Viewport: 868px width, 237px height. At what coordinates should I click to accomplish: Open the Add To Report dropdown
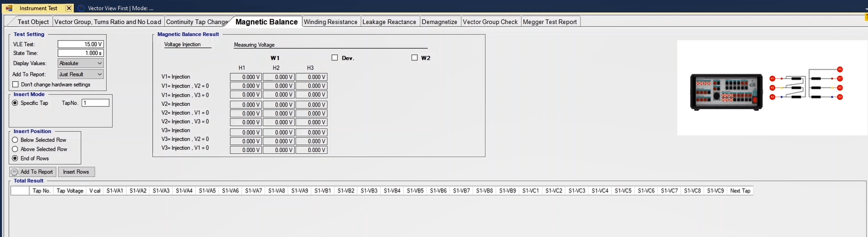pyautogui.click(x=80, y=74)
